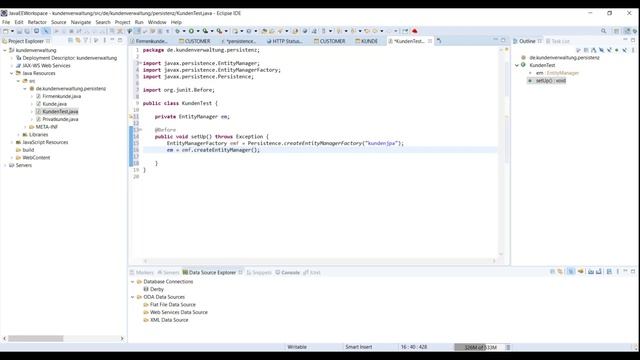
Task: Switch to the HTTP Status editor tab
Action: [x=284, y=41]
